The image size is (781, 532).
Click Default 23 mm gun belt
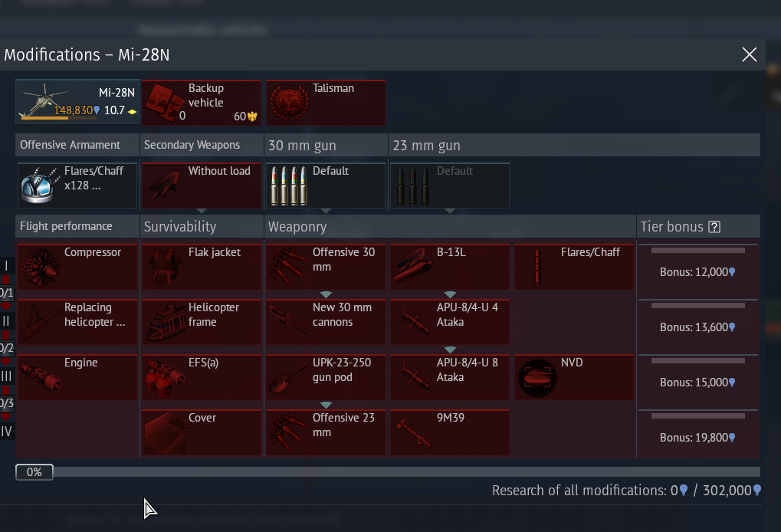pos(450,186)
